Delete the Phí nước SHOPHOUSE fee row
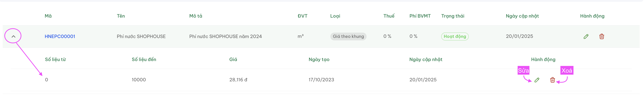Viewport: 644px width, 96px height. click(602, 37)
